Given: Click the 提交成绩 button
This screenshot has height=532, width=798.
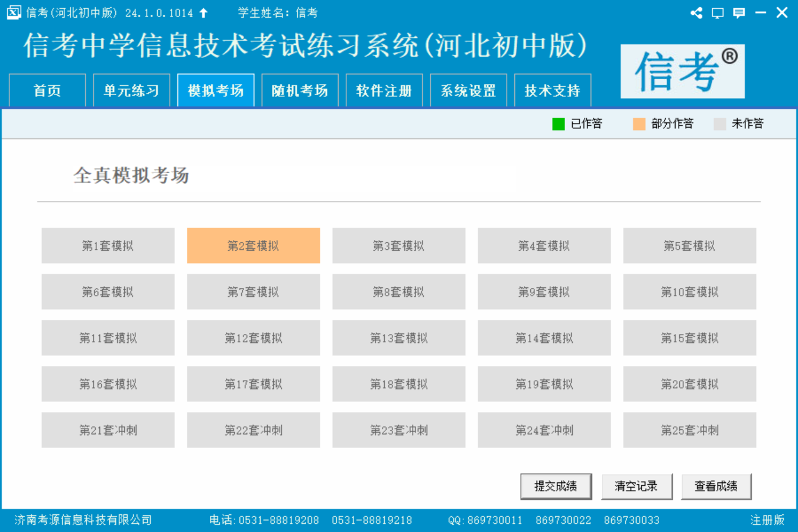Looking at the screenshot, I should click(556, 486).
